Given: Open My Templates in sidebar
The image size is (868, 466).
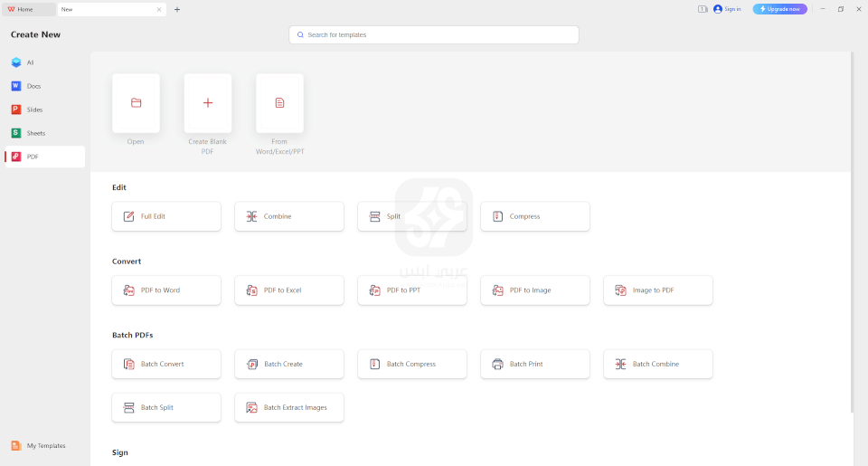Looking at the screenshot, I should (x=45, y=445).
